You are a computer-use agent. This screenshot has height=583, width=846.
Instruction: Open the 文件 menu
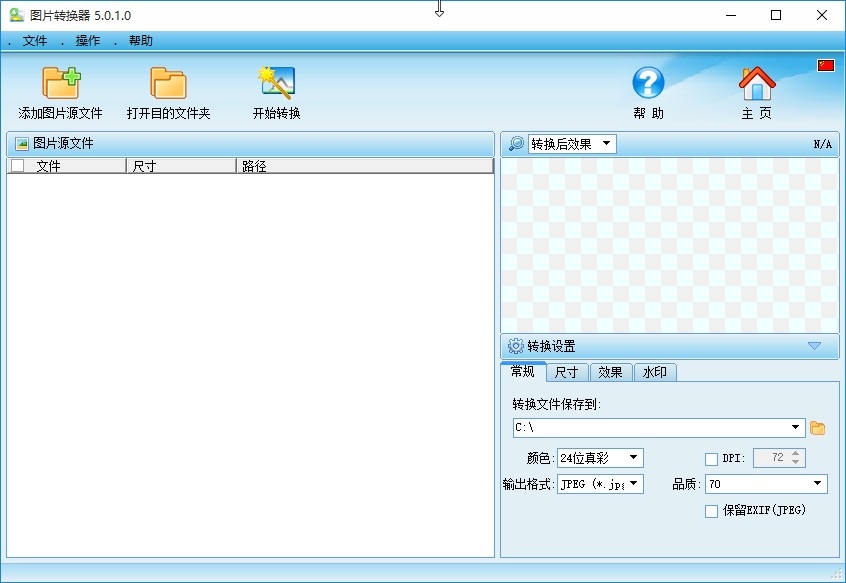(x=35, y=40)
